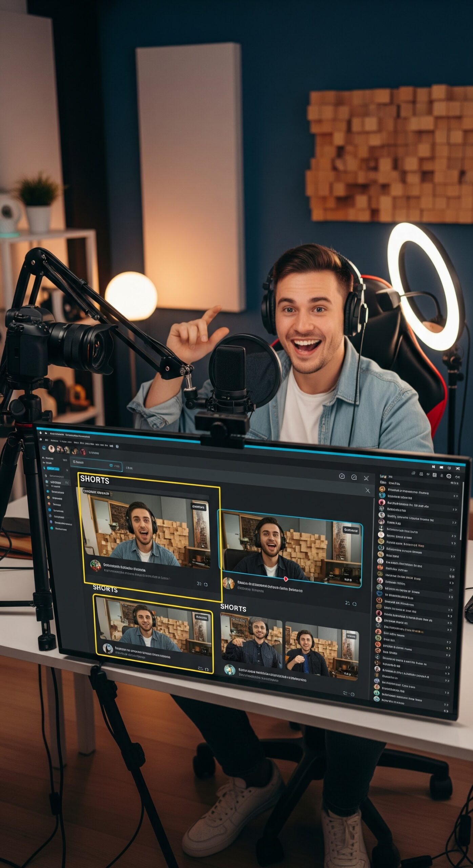This screenshot has width=473, height=868.
Task: Open the channel avatar below the two bottom-right thumbnails
Action: [x=229, y=670]
